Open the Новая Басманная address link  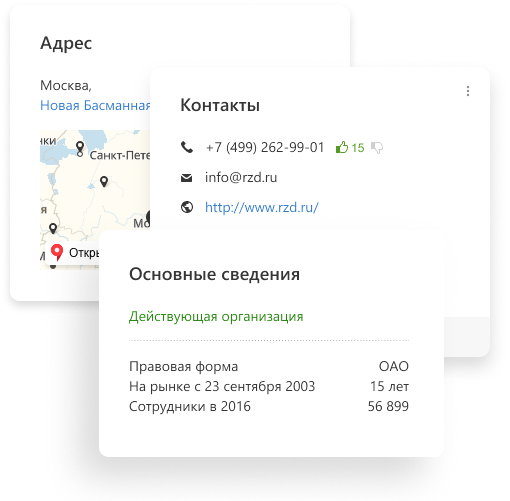point(95,105)
